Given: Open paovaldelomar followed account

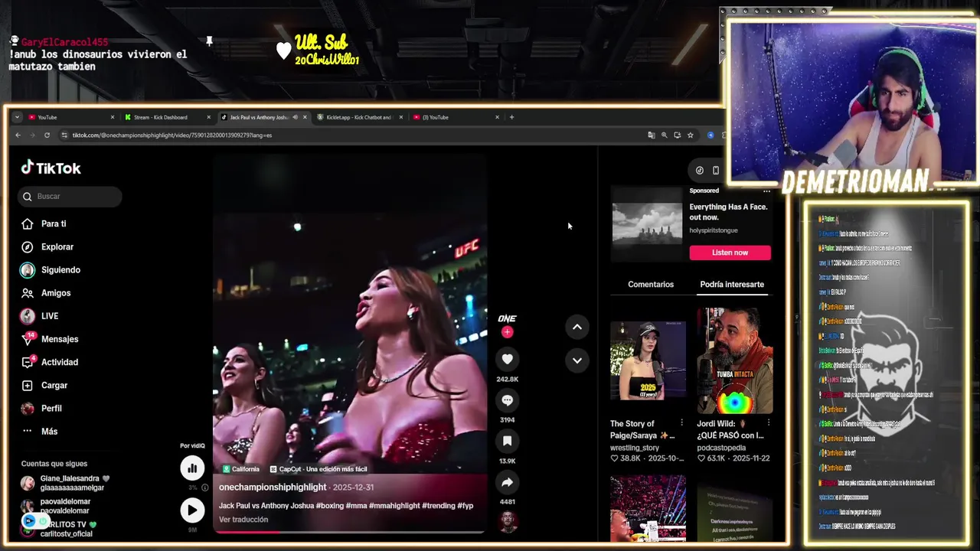Looking at the screenshot, I should (55, 506).
